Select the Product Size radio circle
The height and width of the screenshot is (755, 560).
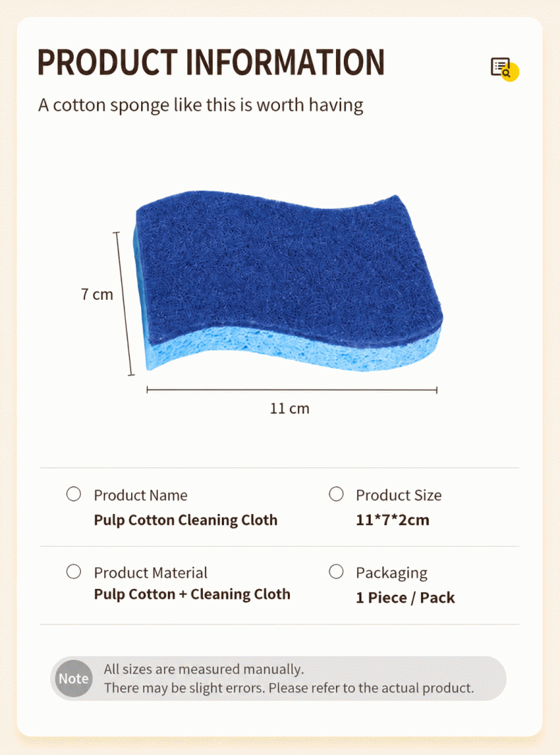(336, 494)
